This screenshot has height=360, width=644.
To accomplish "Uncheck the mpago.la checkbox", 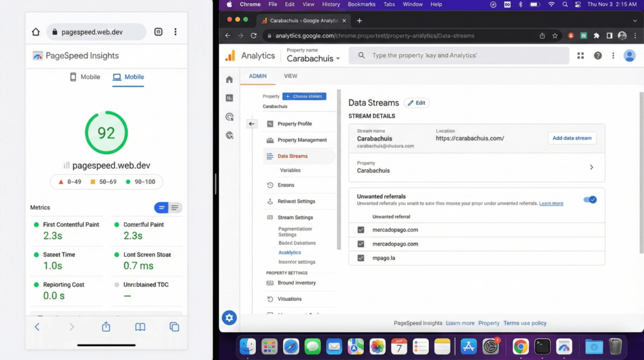I will pos(360,258).
